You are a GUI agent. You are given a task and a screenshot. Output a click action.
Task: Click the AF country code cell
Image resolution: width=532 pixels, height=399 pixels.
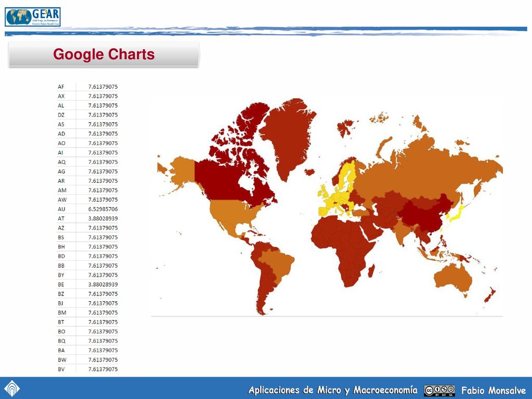tap(61, 87)
